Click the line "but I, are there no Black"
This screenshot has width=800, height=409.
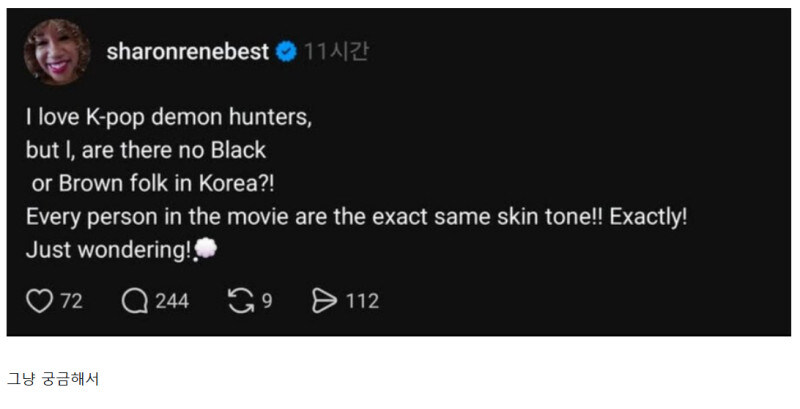point(146,150)
